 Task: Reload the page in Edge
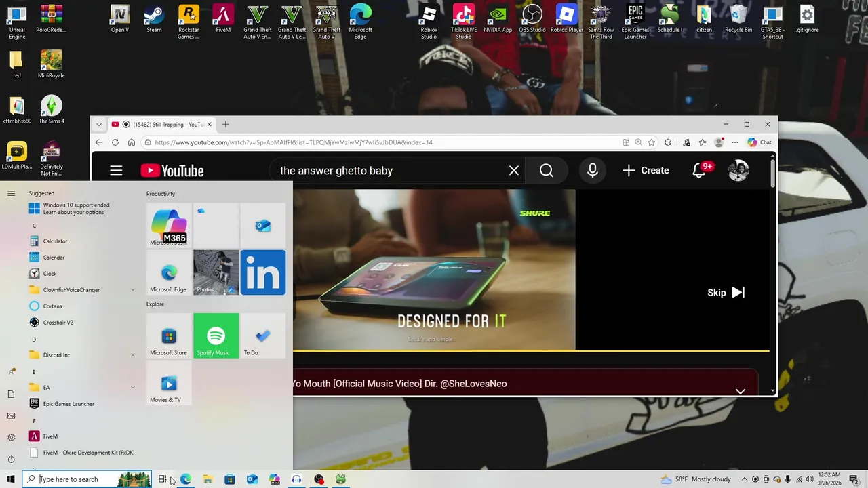coord(115,142)
